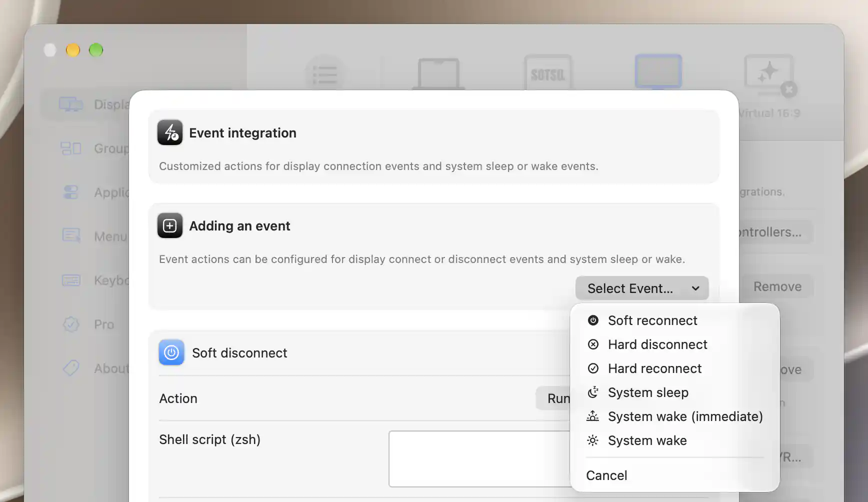868x502 pixels.
Task: Click the Adding an event plus icon
Action: point(170,225)
